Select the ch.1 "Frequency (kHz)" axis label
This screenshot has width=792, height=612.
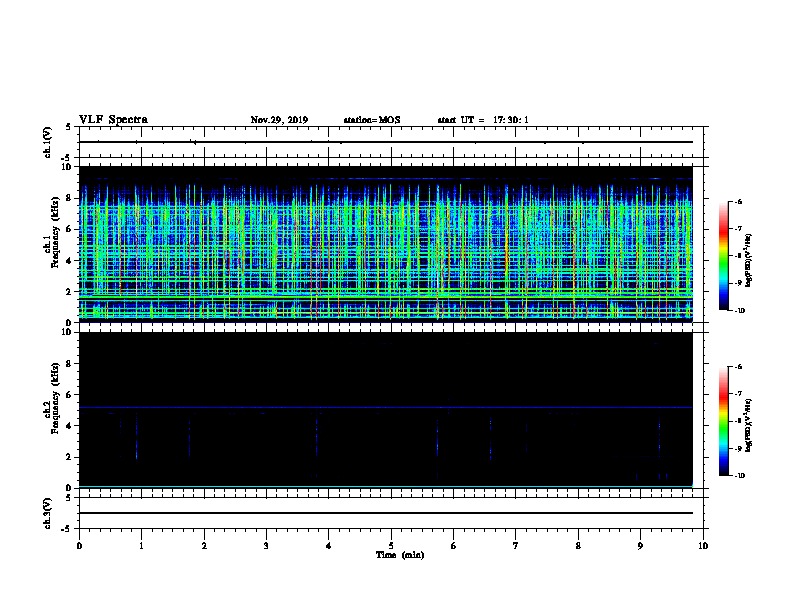coord(54,232)
